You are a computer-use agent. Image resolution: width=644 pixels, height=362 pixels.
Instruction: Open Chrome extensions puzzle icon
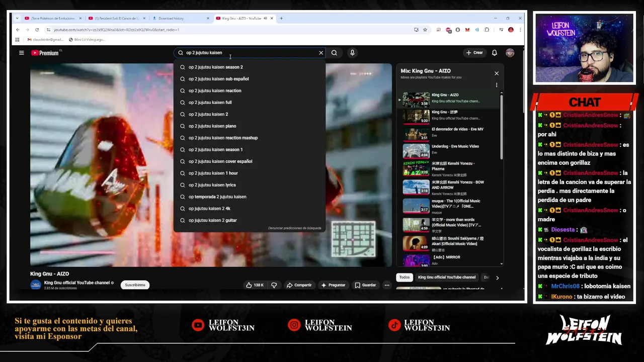coord(487,30)
